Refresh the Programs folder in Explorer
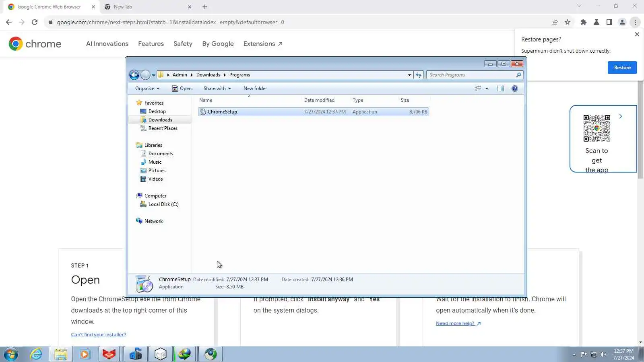644x362 pixels. (x=419, y=75)
